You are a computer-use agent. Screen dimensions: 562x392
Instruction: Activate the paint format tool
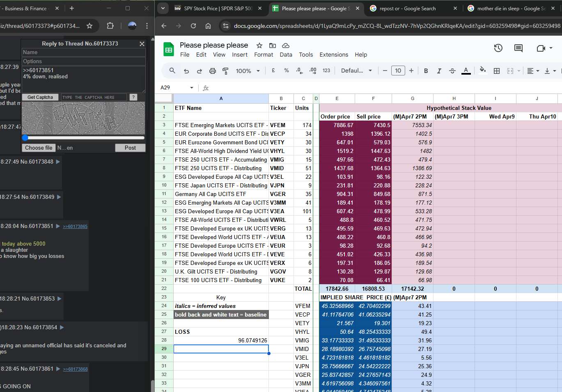225,71
